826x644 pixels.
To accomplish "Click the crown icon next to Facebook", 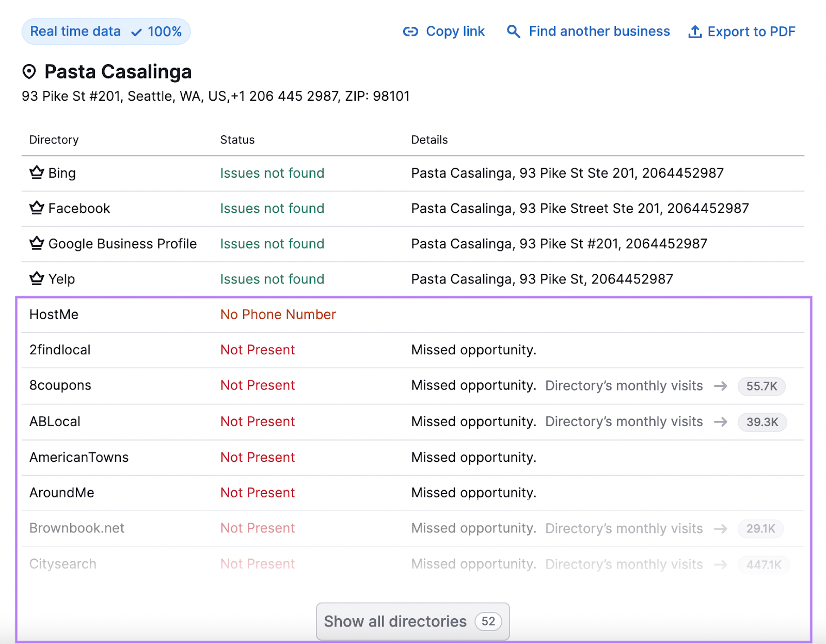I will (x=37, y=208).
